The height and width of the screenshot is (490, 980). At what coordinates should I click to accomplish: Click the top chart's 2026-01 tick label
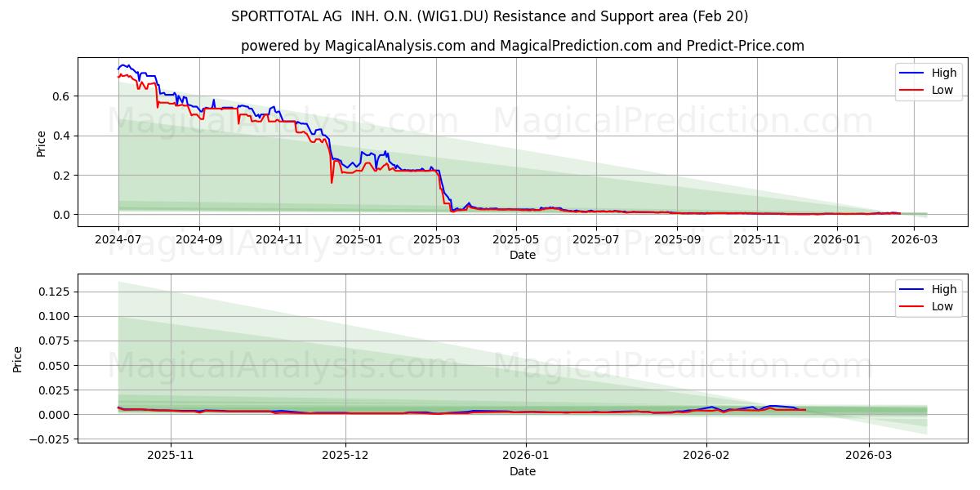click(838, 239)
